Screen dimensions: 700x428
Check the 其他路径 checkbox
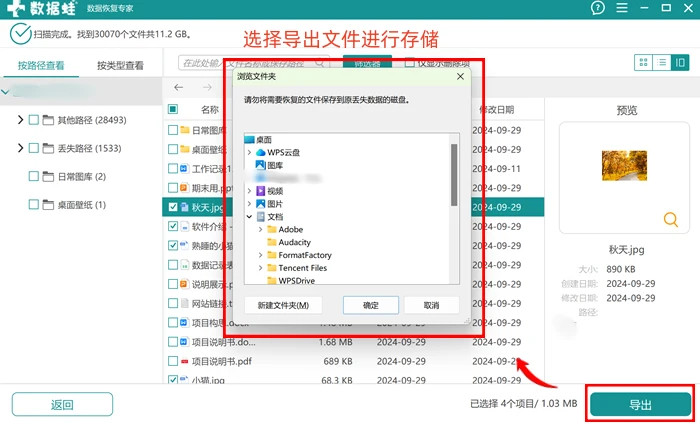tap(33, 120)
